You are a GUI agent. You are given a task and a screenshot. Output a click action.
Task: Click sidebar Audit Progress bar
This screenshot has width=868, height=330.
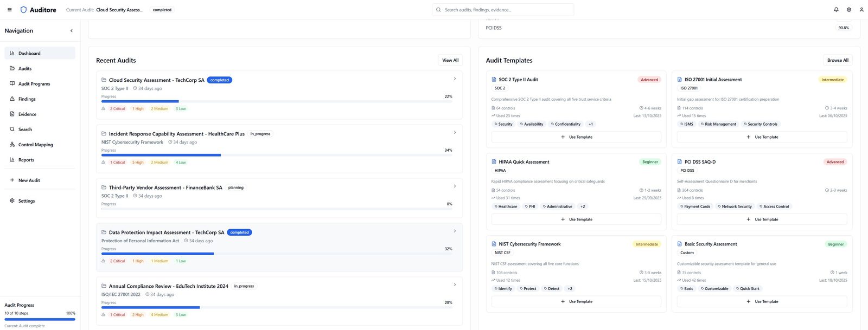(40, 319)
